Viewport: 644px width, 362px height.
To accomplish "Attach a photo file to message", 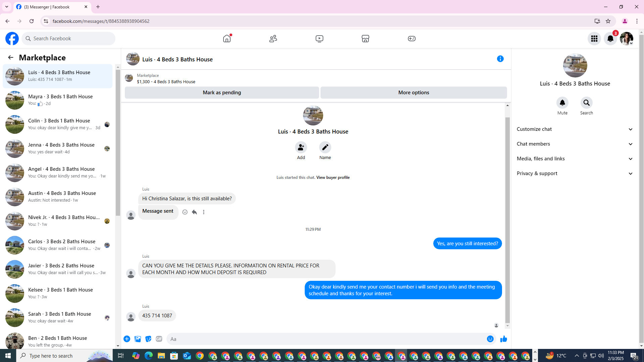I will pyautogui.click(x=138, y=339).
